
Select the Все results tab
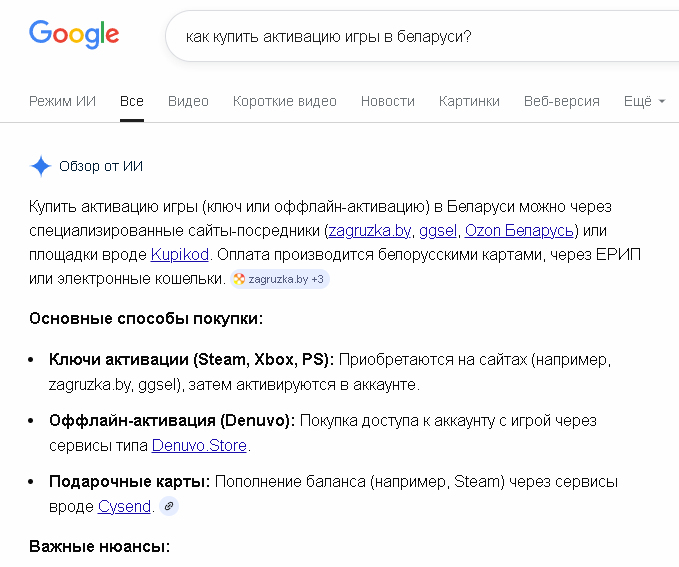(x=132, y=101)
